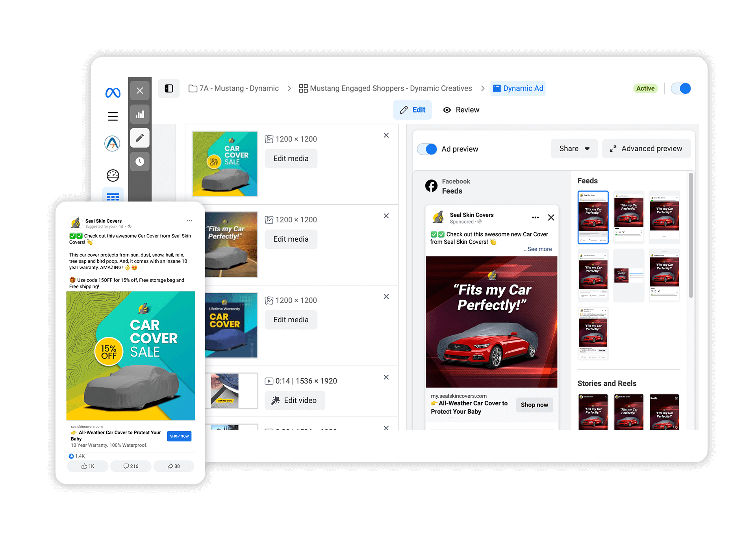The width and height of the screenshot is (756, 540).
Task: Toggle the ad Active status switch
Action: (680, 88)
